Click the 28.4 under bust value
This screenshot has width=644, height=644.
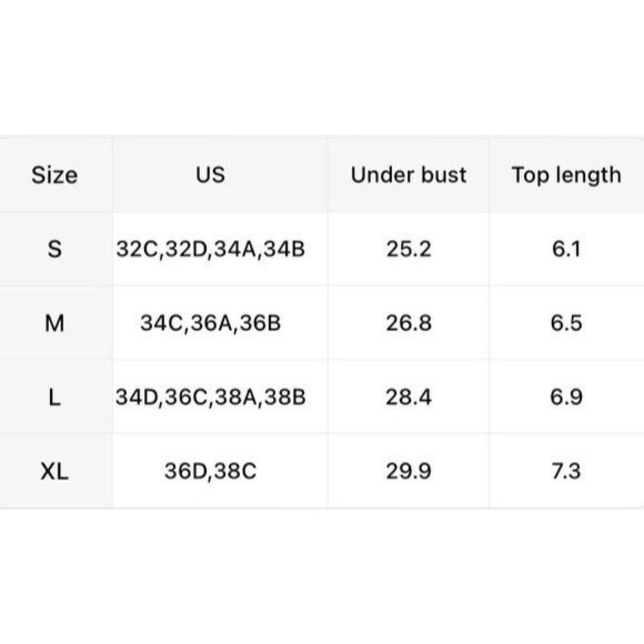pyautogui.click(x=409, y=397)
